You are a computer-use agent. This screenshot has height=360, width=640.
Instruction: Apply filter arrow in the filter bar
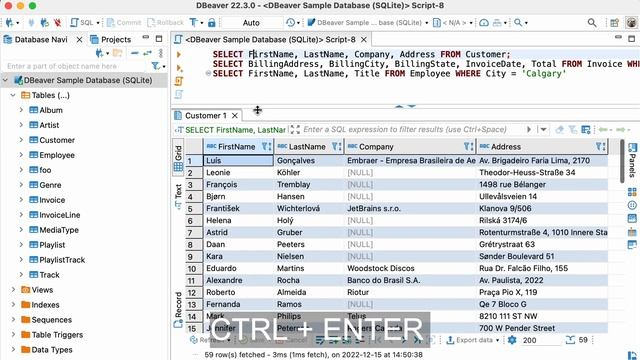[x=529, y=129]
